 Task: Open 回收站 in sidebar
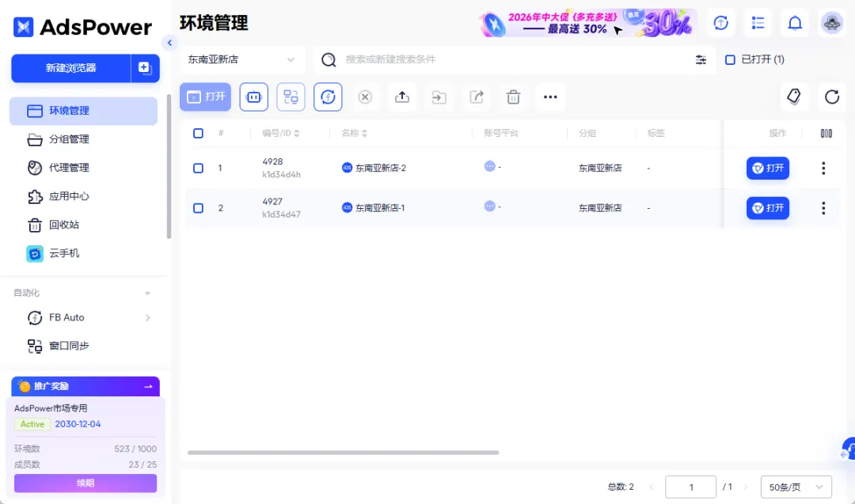pyautogui.click(x=83, y=225)
